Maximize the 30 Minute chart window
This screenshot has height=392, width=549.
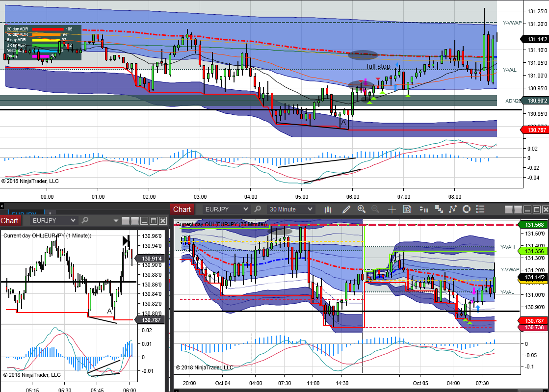(x=536, y=209)
